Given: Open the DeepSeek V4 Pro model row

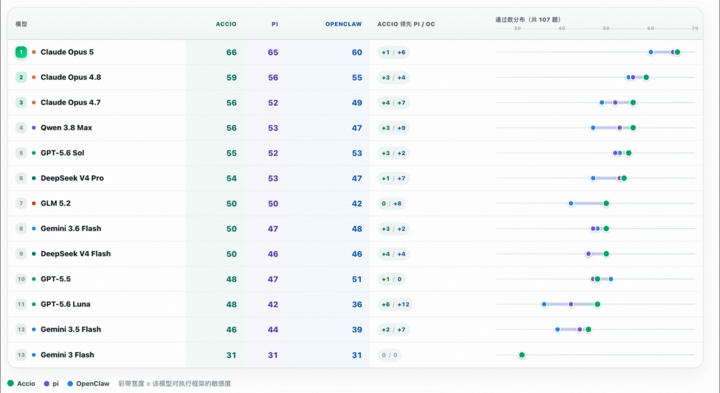Looking at the screenshot, I should 355,178.
